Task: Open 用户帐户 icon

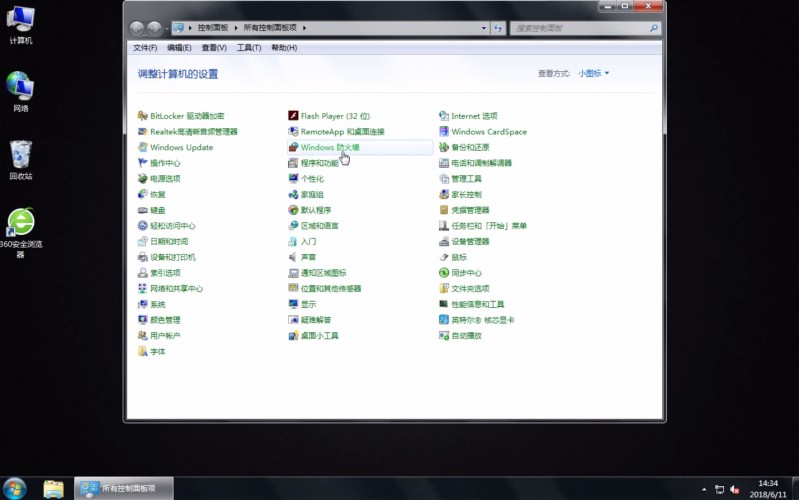Action: coord(143,335)
